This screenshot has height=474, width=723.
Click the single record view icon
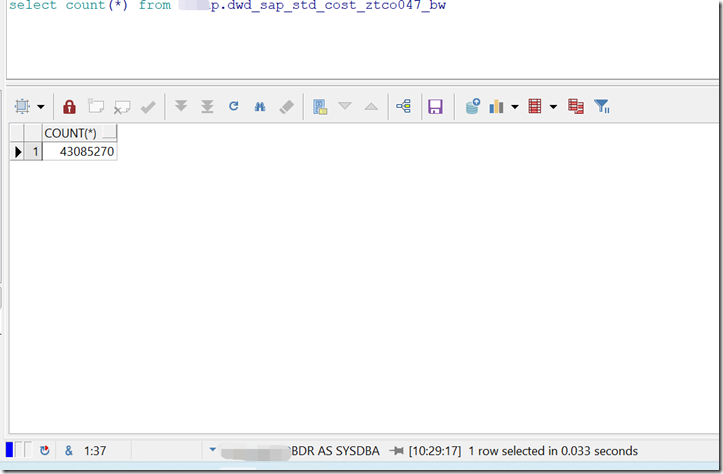pos(320,107)
